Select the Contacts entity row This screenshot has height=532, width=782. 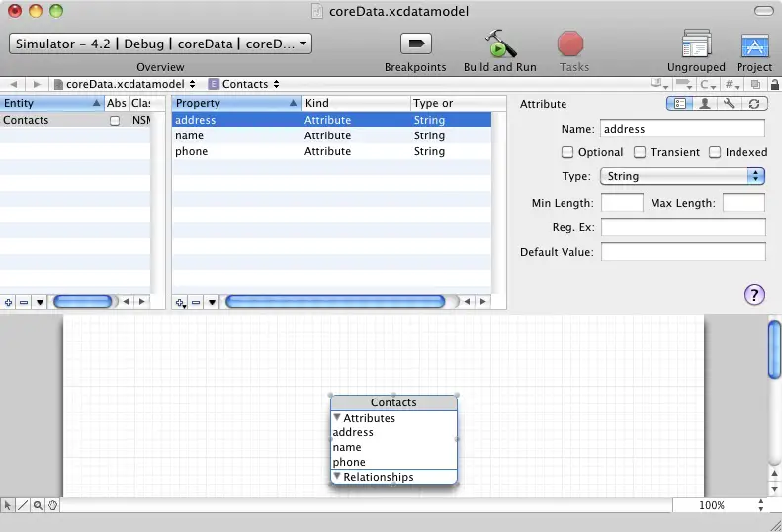coord(75,120)
